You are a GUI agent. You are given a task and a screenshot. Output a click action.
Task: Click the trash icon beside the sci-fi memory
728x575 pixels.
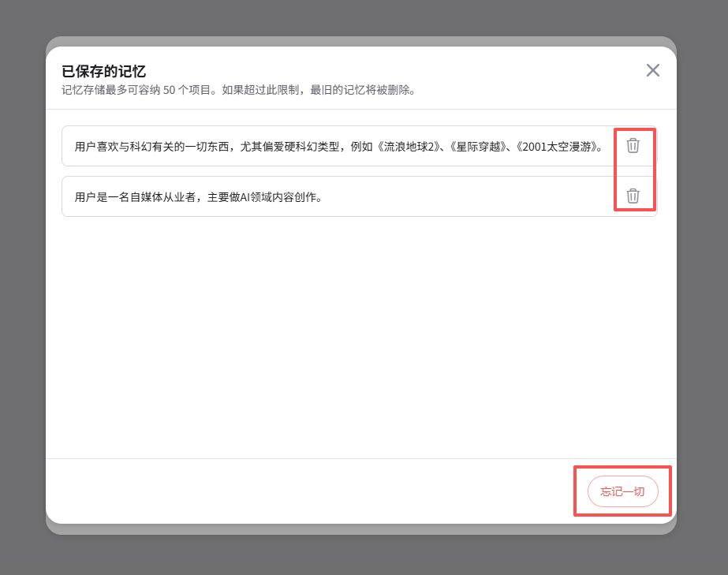[x=633, y=146]
